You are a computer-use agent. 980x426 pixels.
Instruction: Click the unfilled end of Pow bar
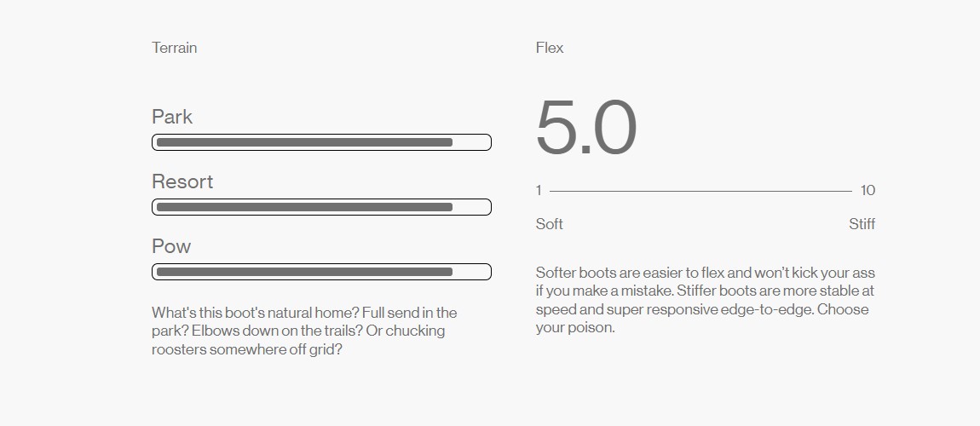pyautogui.click(x=471, y=272)
